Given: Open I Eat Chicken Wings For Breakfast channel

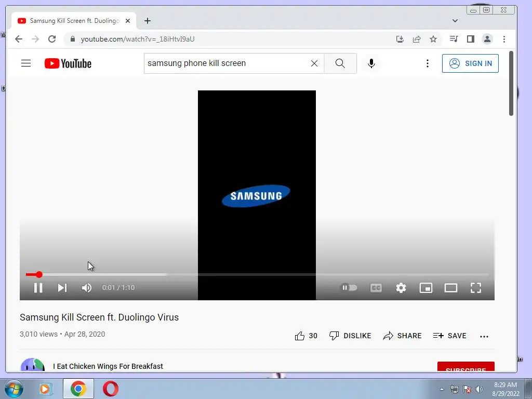Looking at the screenshot, I should pos(108,366).
